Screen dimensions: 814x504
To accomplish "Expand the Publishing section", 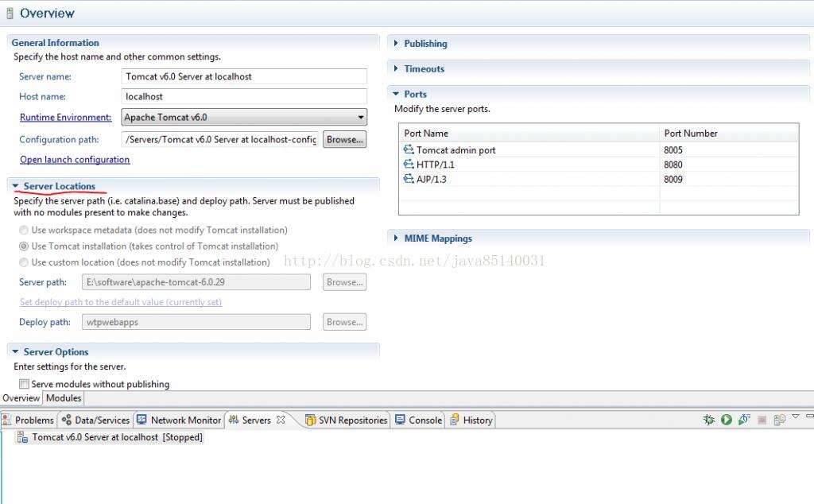I will pos(396,43).
